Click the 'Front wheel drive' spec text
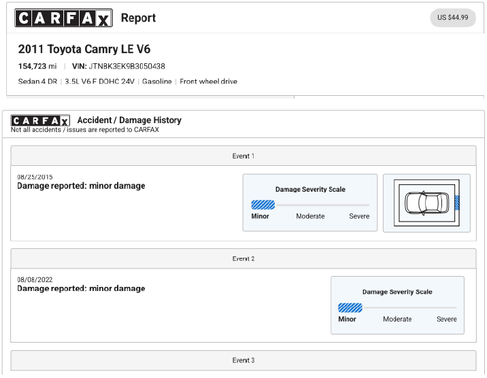Screen dimensions: 487x378 [208, 82]
